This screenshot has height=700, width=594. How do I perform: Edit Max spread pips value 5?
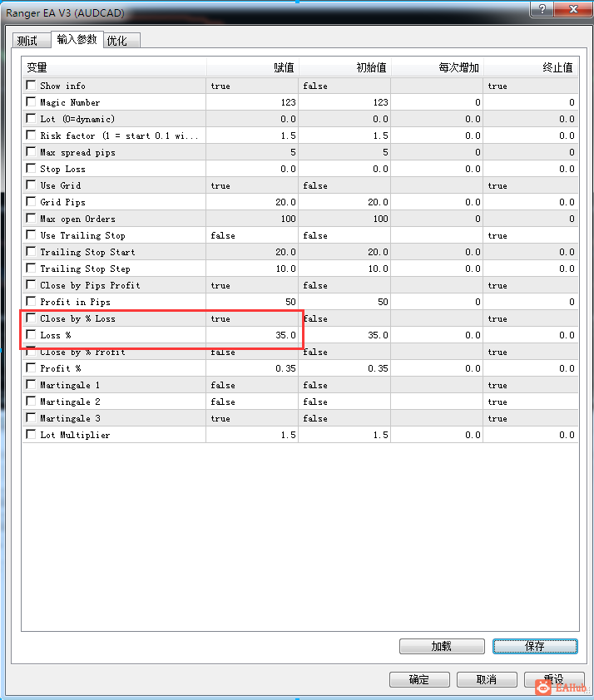coord(252,152)
